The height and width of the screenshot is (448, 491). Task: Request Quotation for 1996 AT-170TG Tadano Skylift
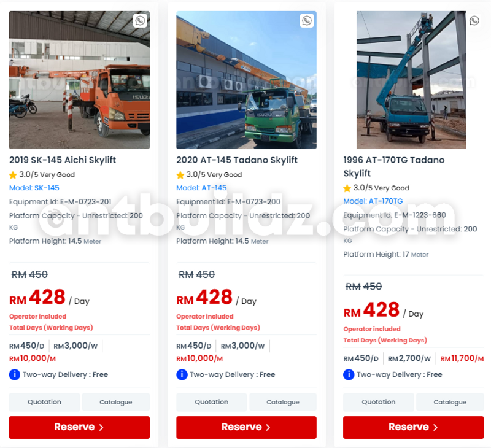379,402
